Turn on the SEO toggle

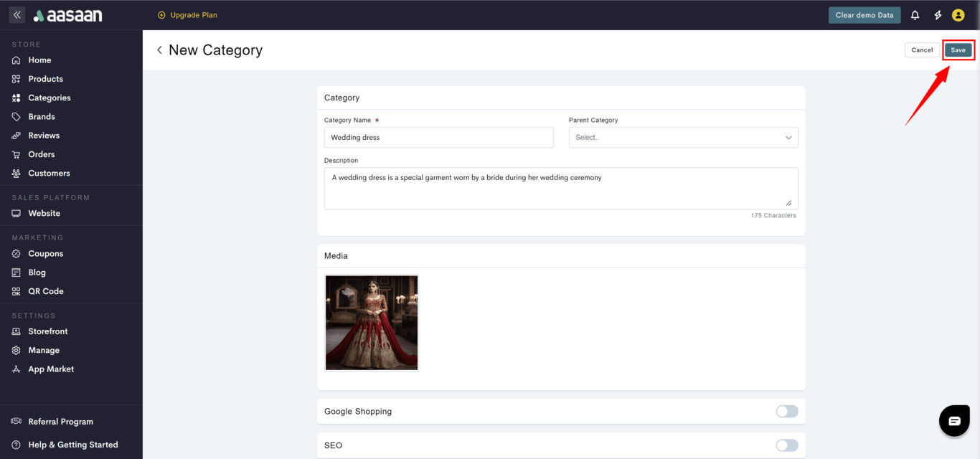click(x=786, y=445)
